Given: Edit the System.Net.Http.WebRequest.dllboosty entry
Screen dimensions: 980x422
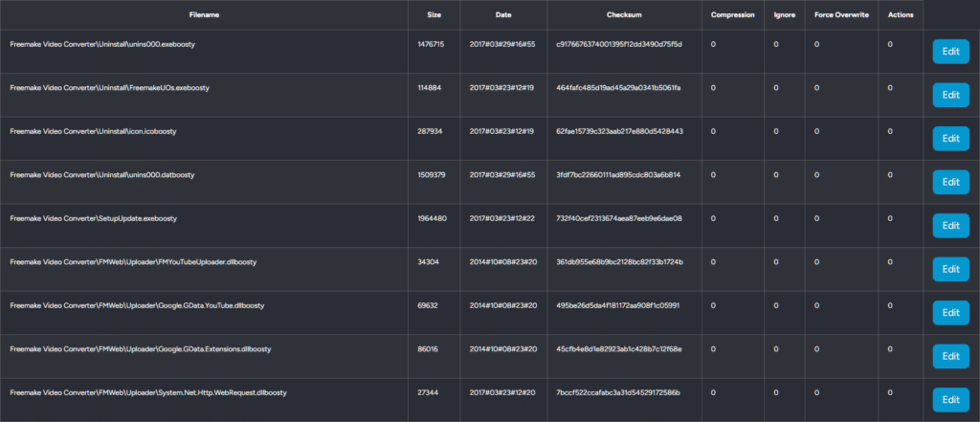Looking at the screenshot, I should pos(950,400).
